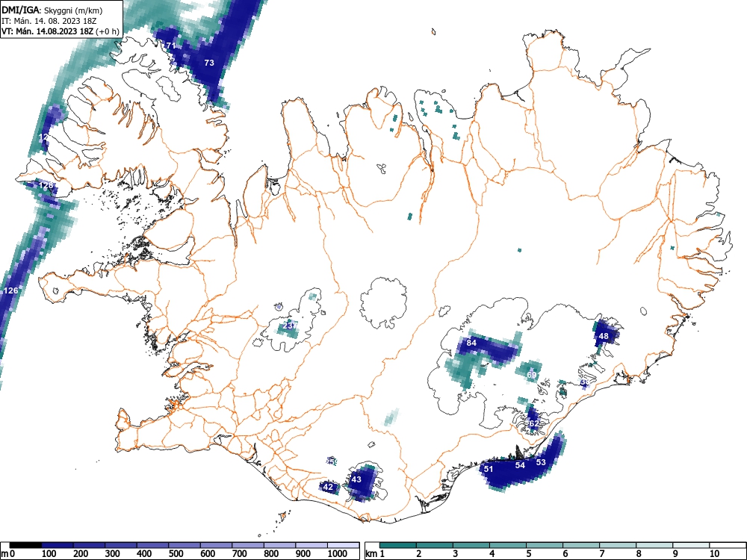Pick the 600 m legend color swatch
Viewport: 747px width, 560px height.
coord(217,545)
